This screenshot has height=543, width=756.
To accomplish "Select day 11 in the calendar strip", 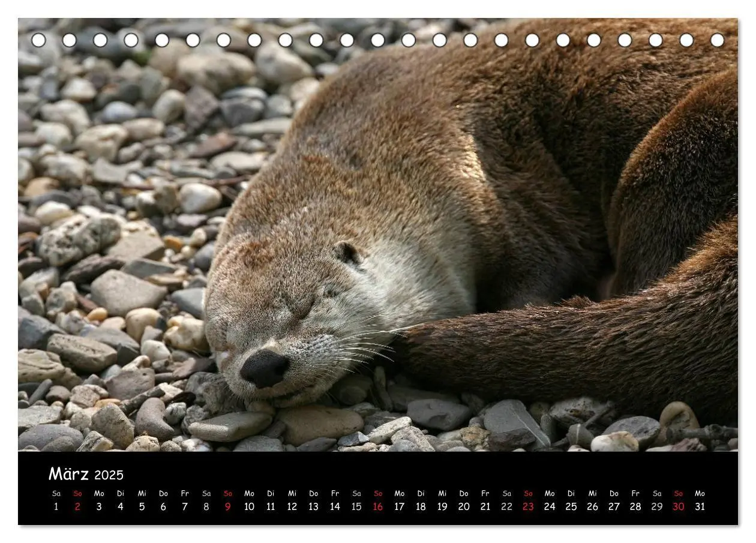I will [271, 506].
